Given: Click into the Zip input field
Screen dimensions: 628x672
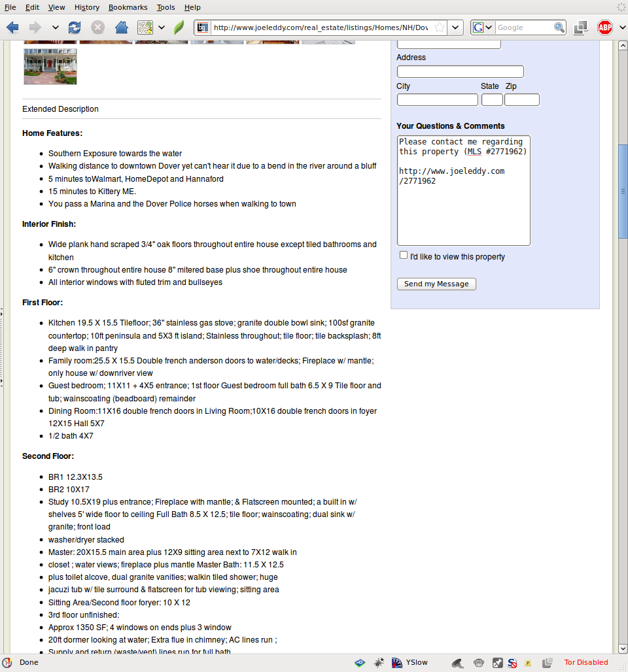Looking at the screenshot, I should (521, 100).
